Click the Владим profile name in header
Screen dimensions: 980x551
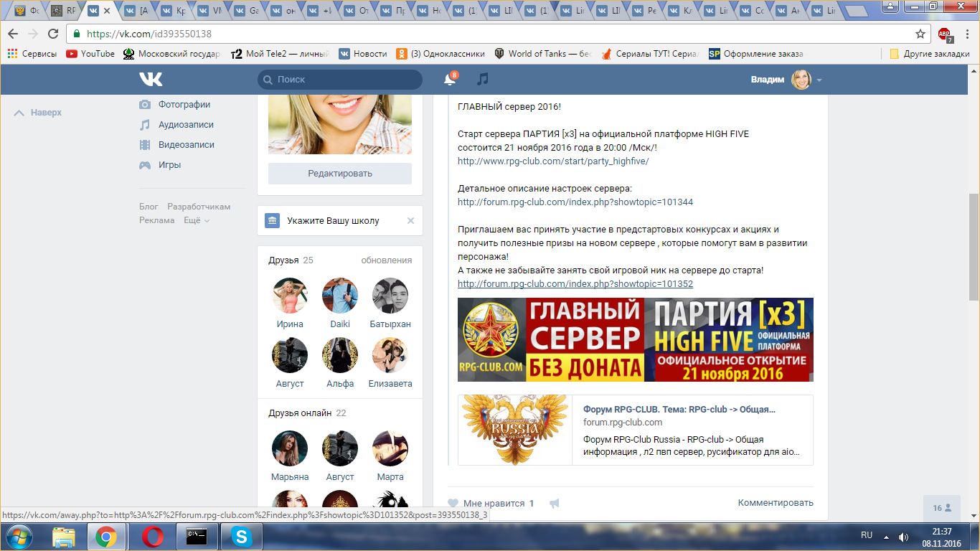coord(768,80)
